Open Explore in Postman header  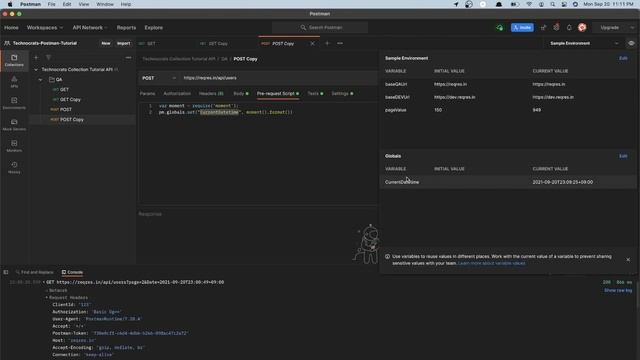pyautogui.click(x=153, y=27)
